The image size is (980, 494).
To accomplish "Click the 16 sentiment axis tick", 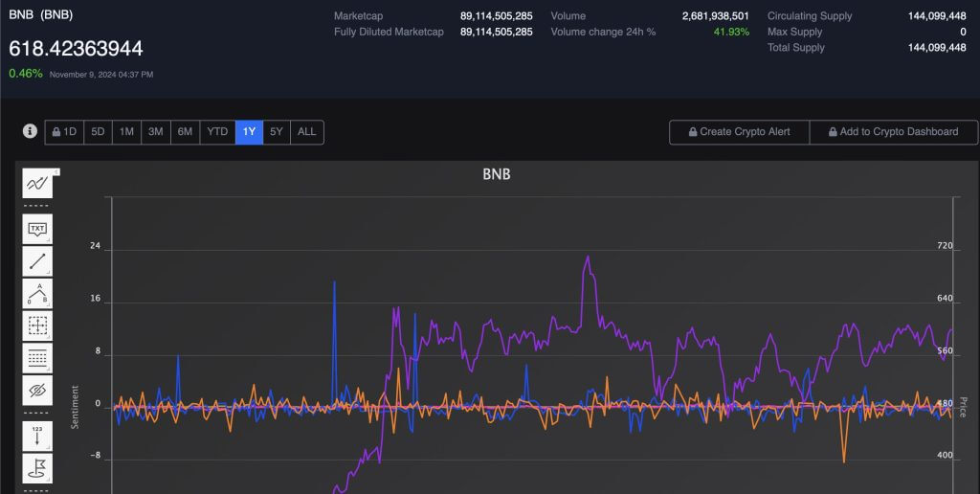I will point(95,299).
